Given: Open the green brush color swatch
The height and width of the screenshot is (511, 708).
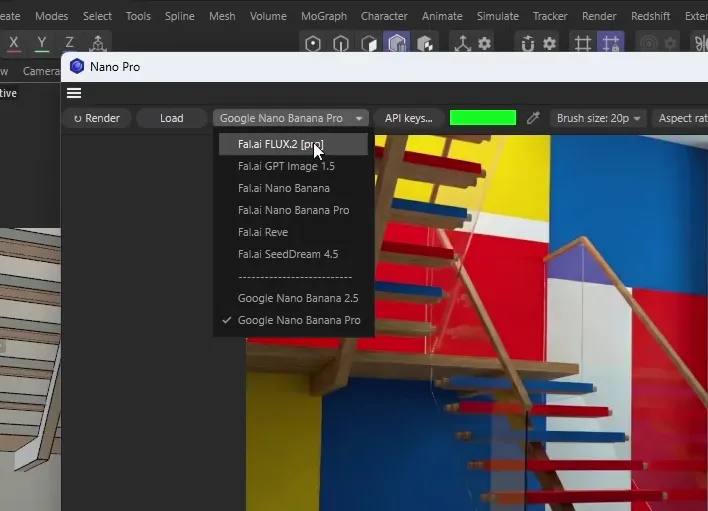Looking at the screenshot, I should (x=483, y=118).
